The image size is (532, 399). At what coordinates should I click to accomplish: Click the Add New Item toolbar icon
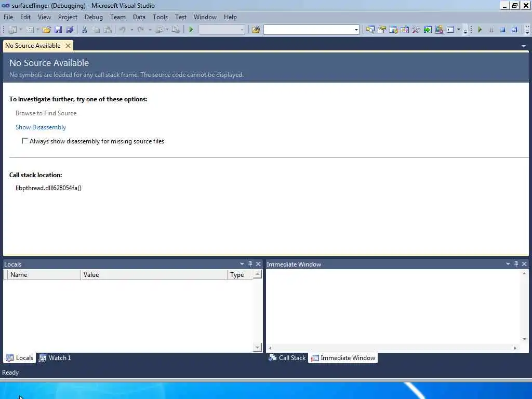click(30, 30)
